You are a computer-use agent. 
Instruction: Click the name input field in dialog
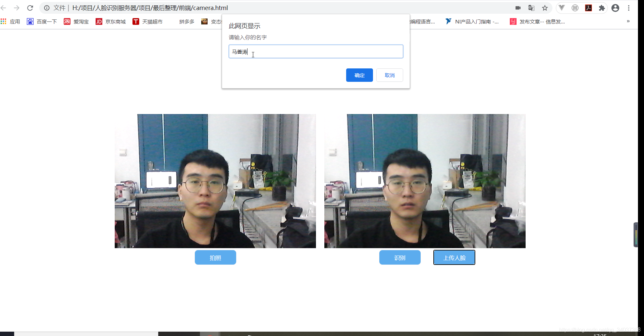316,52
